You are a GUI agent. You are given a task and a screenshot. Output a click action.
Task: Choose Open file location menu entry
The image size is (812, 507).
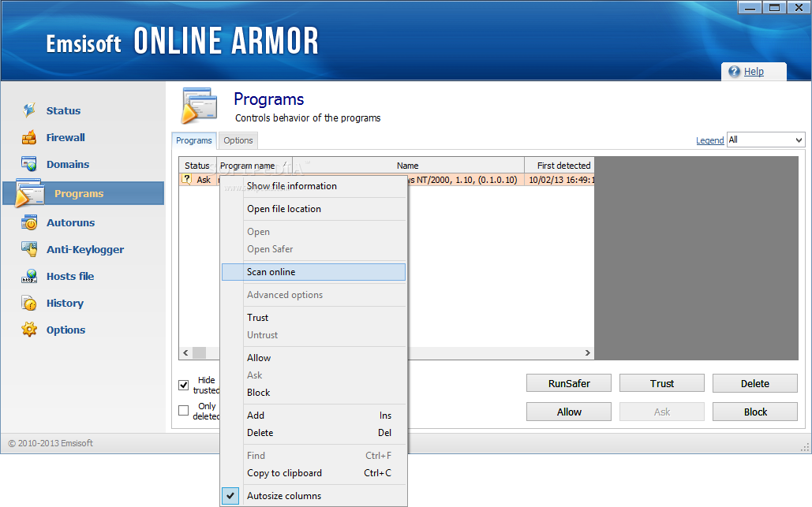(314, 208)
